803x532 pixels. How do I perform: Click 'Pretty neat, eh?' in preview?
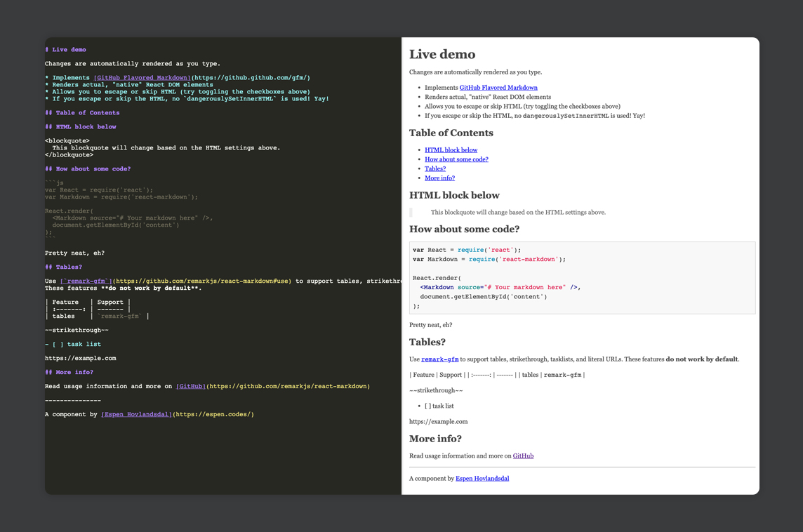tap(431, 325)
